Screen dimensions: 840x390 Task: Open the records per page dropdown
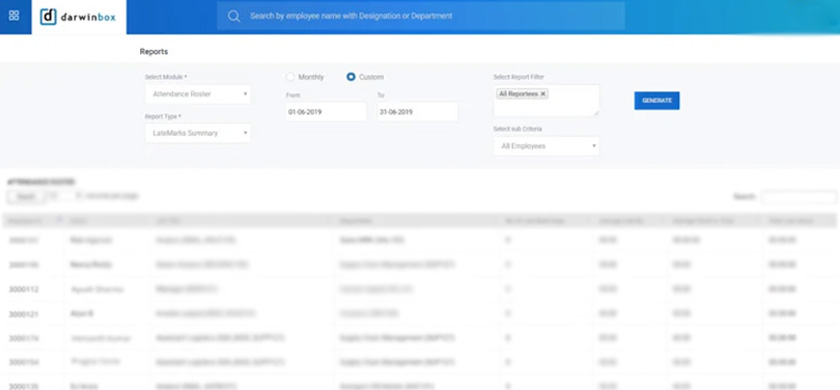(x=65, y=196)
